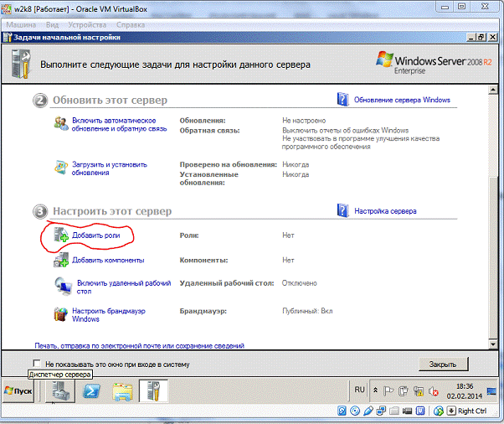Click the 'Отключено' remote desktop status

[299, 283]
